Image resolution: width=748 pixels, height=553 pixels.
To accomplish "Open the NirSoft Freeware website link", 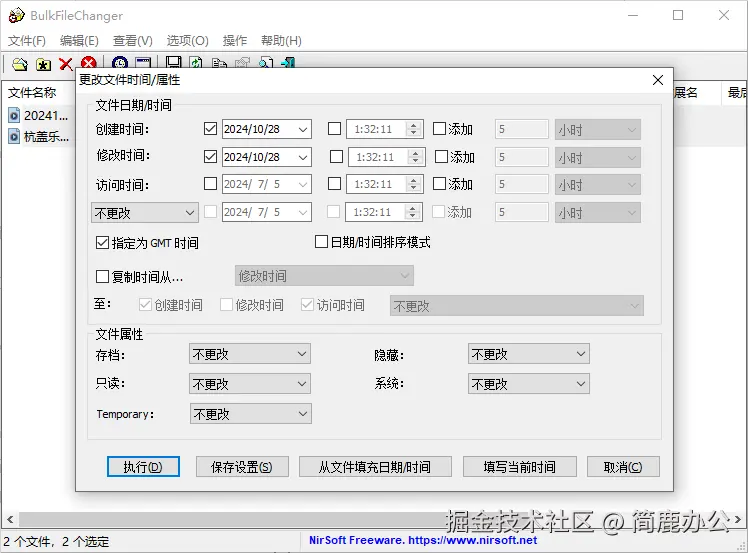I will pos(423,540).
